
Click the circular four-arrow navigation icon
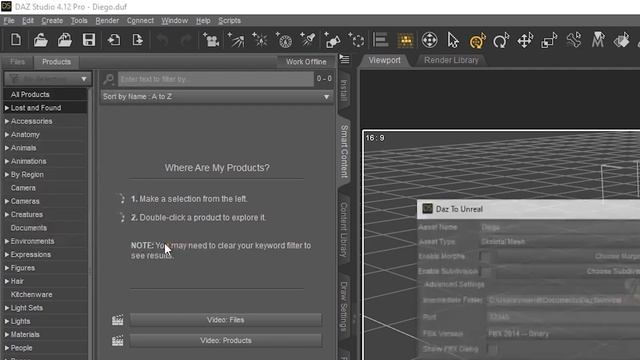point(429,40)
